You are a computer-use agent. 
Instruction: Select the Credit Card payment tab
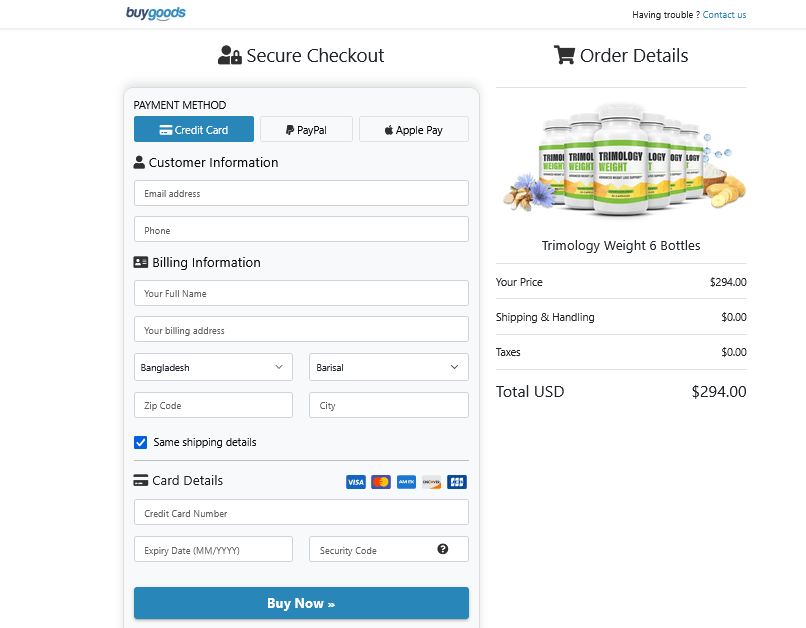[193, 129]
